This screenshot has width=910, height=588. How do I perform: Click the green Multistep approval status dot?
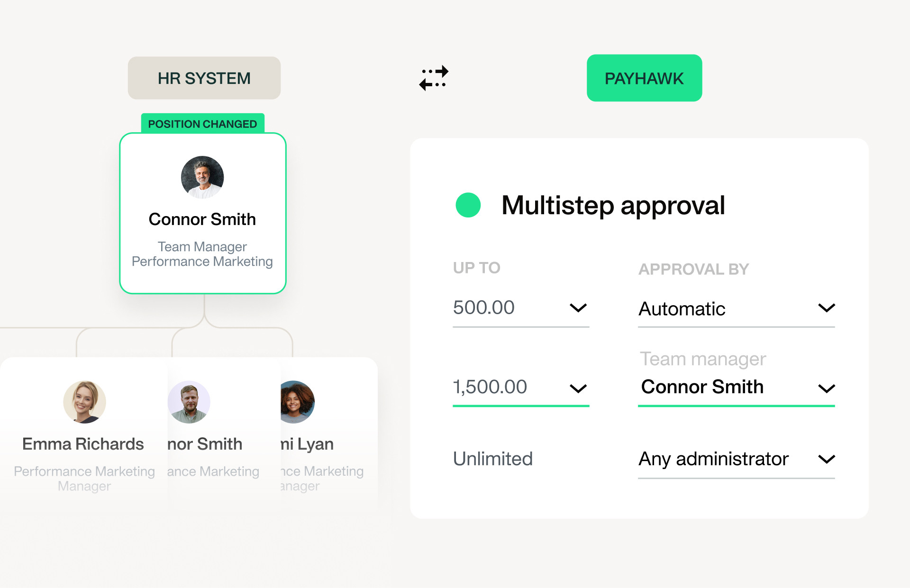coord(468,205)
